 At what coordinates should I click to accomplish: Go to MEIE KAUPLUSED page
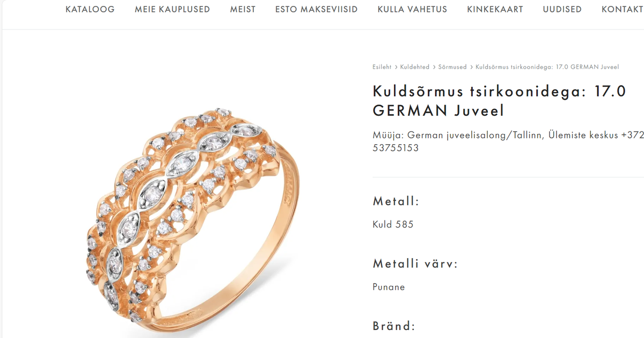pos(172,9)
